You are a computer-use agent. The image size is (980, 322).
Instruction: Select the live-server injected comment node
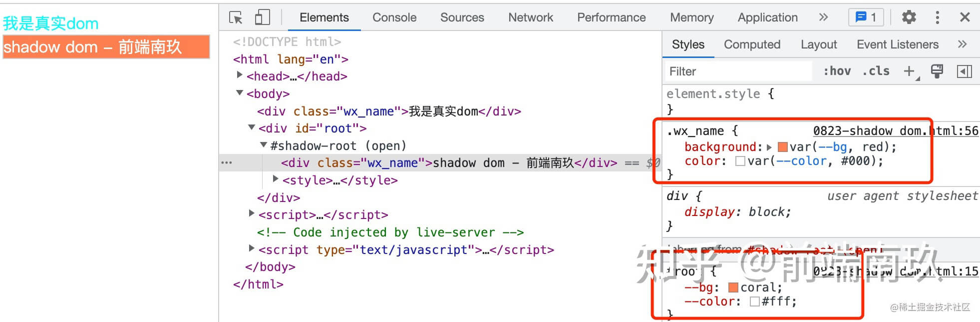(x=390, y=232)
